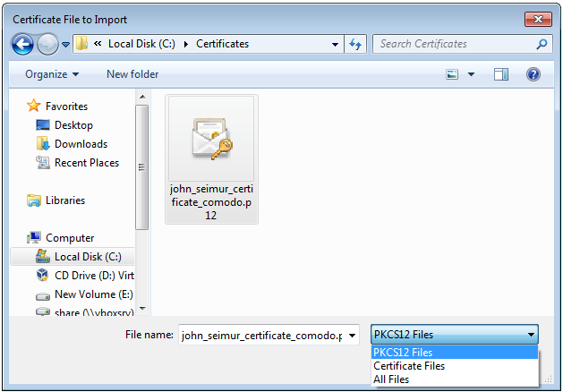Click the refresh button beside the address bar
Viewport: 563px width, 392px height.
click(355, 44)
